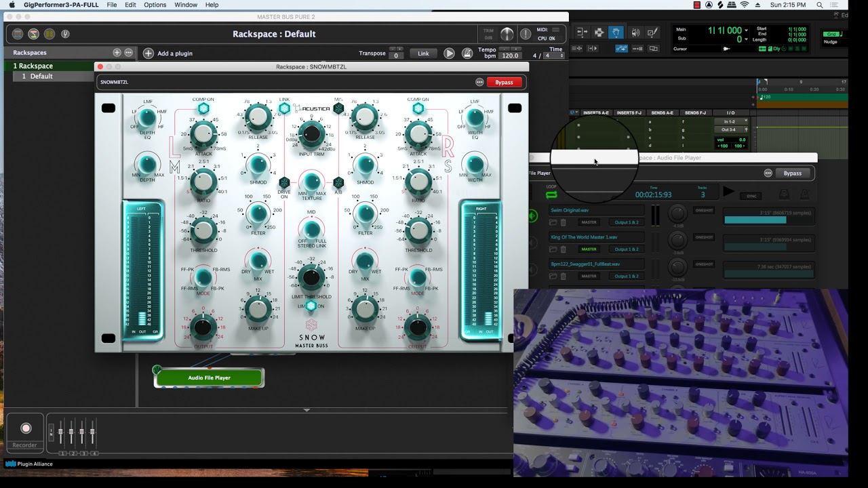Open the File menu
The height and width of the screenshot is (488, 868).
(111, 5)
